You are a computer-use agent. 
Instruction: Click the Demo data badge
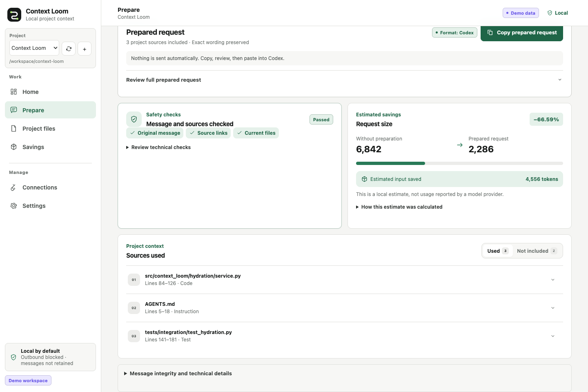coord(521,13)
